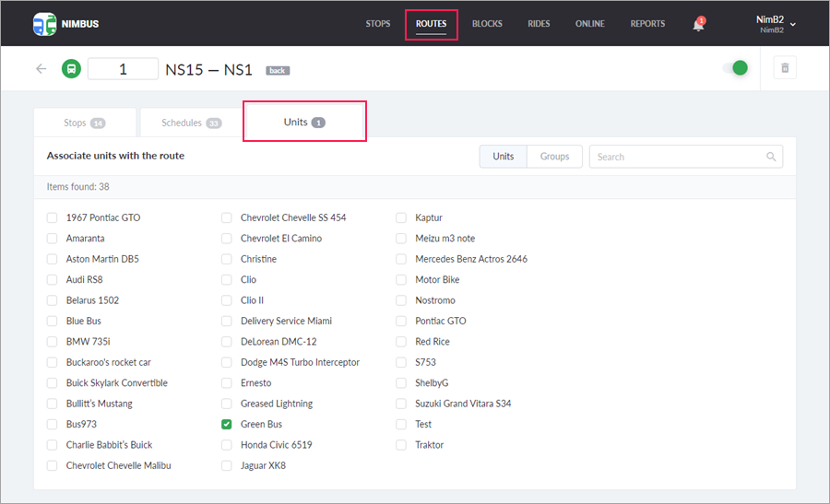Expand the NimB2 user account menu
Image resolution: width=830 pixels, height=504 pixels.
pos(776,24)
